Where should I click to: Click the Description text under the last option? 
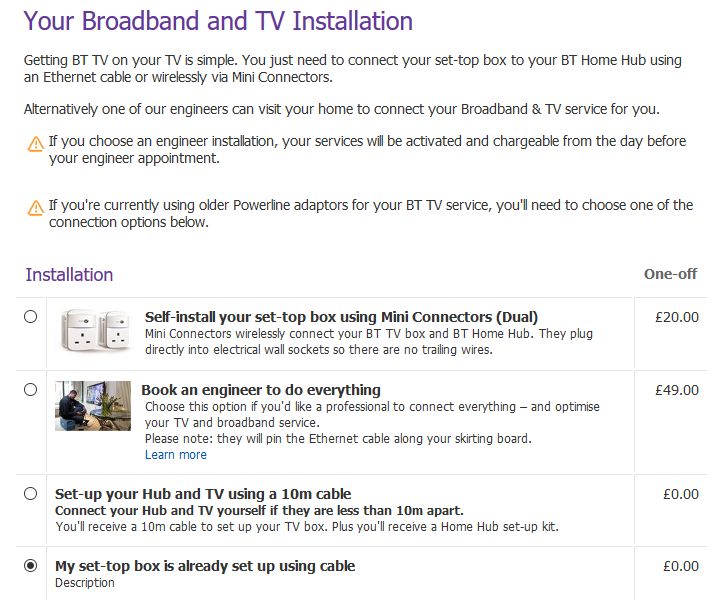(85, 583)
